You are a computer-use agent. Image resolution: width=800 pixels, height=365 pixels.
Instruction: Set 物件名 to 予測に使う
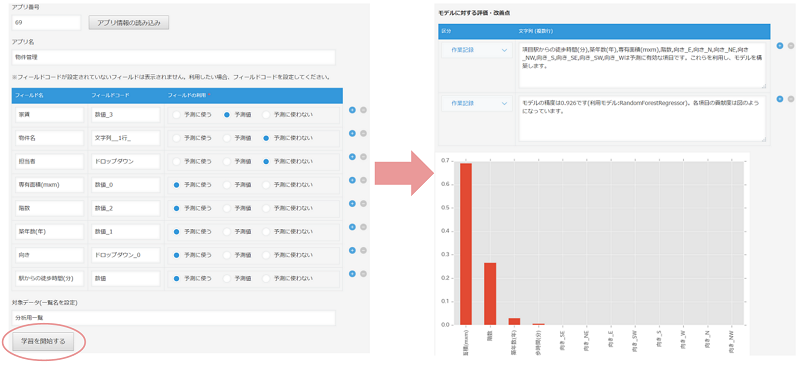click(x=177, y=138)
